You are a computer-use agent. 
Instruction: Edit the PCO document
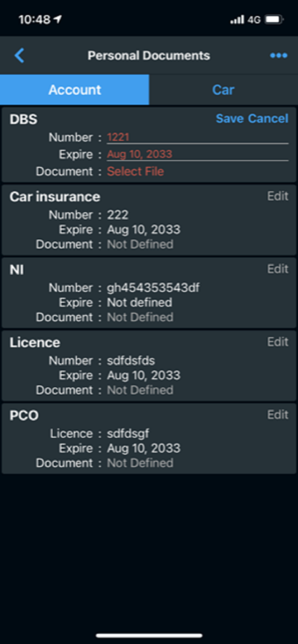(x=277, y=415)
